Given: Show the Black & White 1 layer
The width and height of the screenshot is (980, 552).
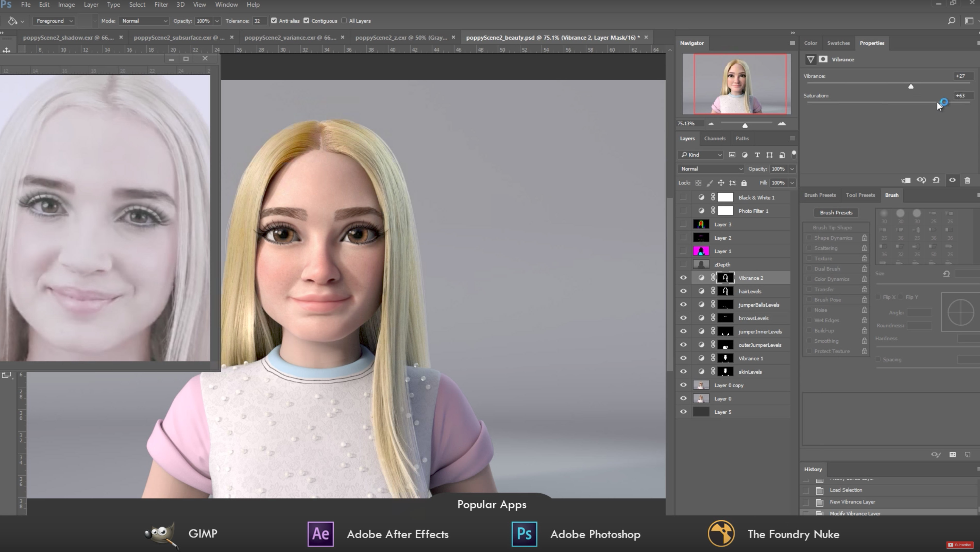Looking at the screenshot, I should pos(683,197).
